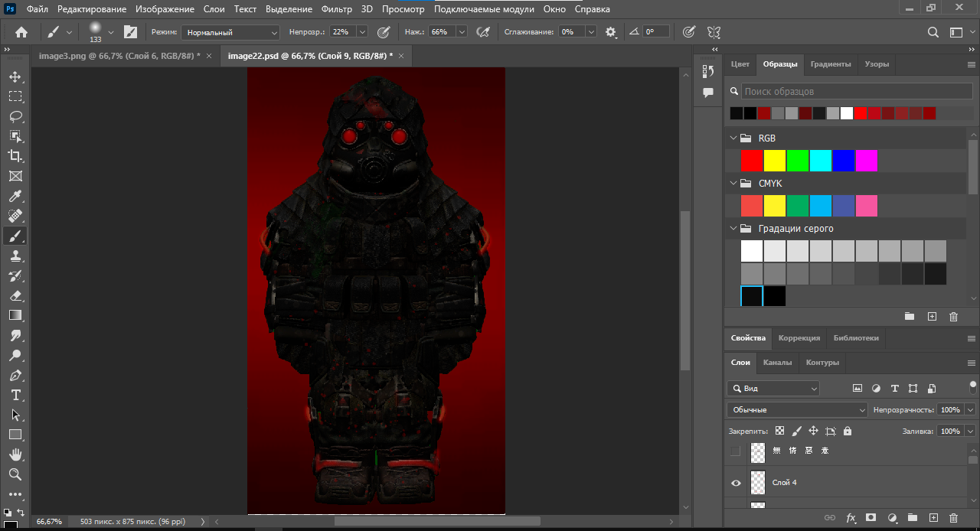The height and width of the screenshot is (531, 980).
Task: Toggle lock transparent pixels
Action: (x=779, y=431)
